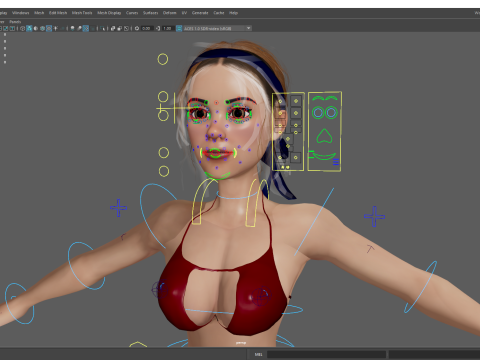Select the green eyebrow controls in face panel
The height and width of the screenshot is (360, 480).
click(x=325, y=98)
